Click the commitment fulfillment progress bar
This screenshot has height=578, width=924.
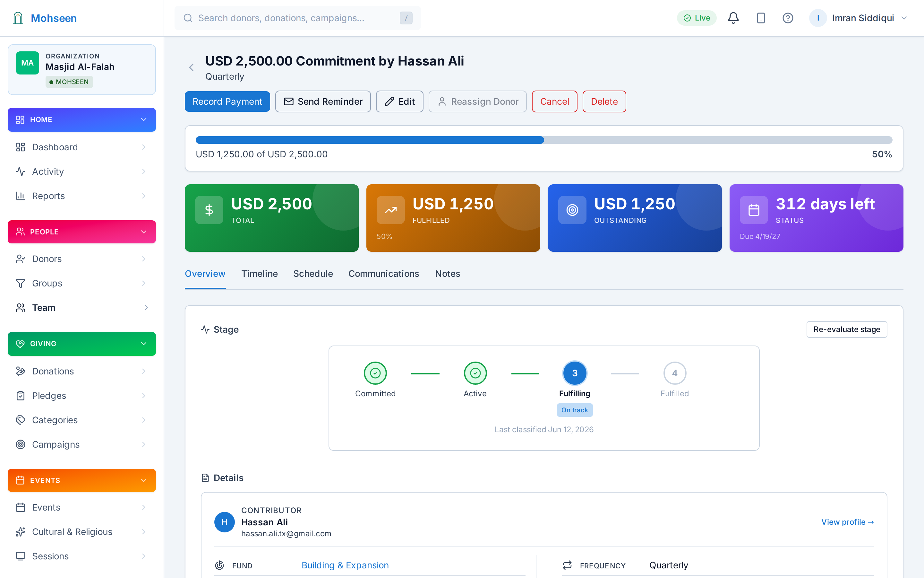click(x=544, y=140)
